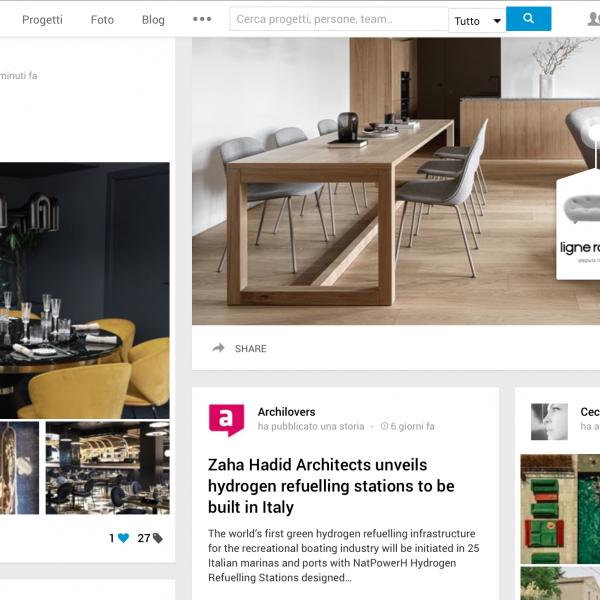Open the yellow chairs dining room photo
The width and height of the screenshot is (600, 600).
coord(85,290)
